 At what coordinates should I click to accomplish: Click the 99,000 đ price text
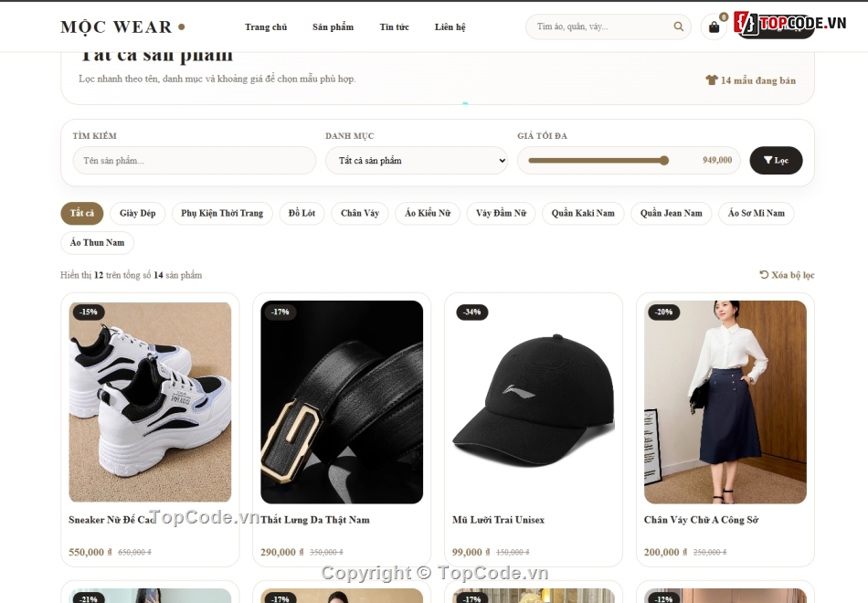pyautogui.click(x=471, y=552)
